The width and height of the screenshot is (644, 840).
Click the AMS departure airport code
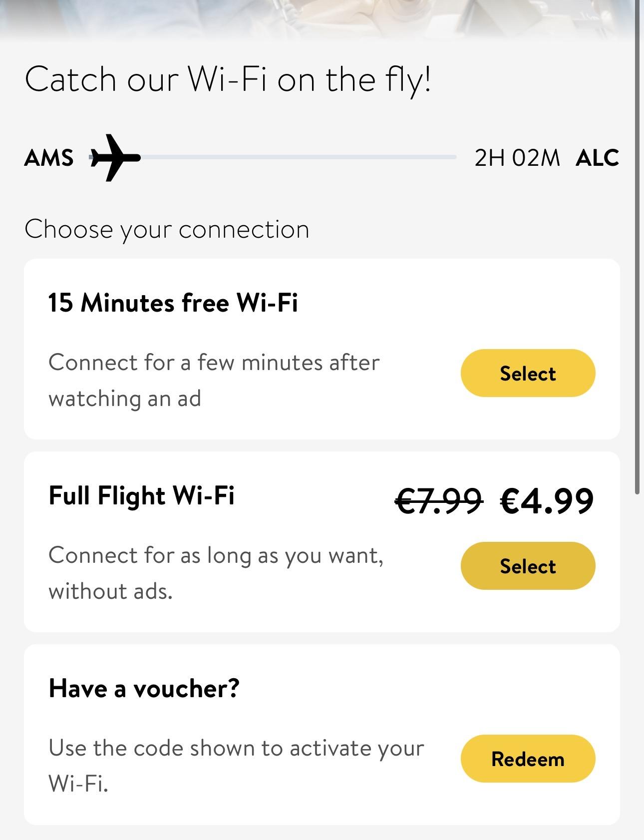click(x=49, y=158)
